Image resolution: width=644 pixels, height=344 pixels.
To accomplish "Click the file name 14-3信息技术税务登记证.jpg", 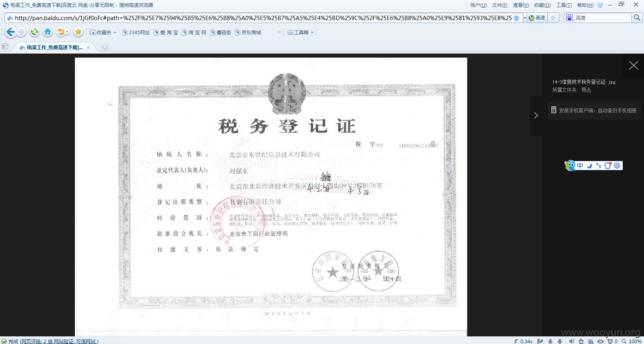I will pyautogui.click(x=584, y=82).
